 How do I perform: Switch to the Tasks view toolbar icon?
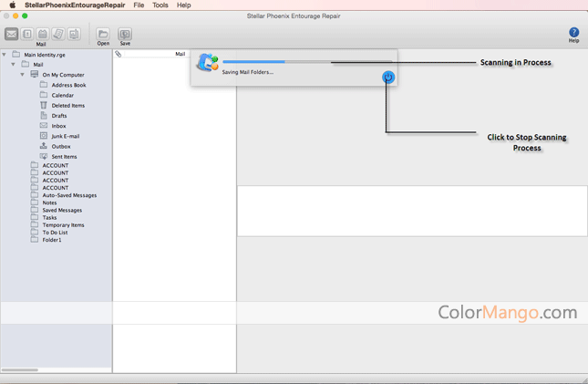[x=74, y=34]
